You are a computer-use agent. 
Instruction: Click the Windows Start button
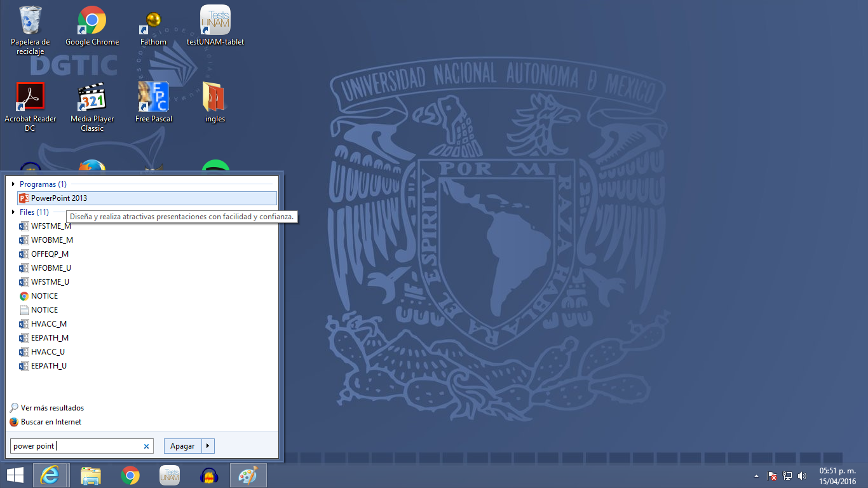point(15,475)
